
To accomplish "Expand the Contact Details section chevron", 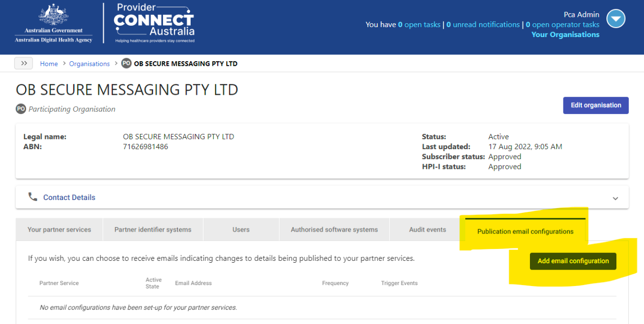I will [615, 198].
